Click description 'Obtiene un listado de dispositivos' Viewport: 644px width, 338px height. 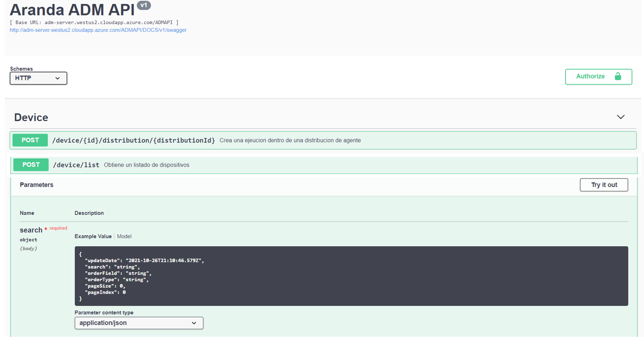(147, 165)
